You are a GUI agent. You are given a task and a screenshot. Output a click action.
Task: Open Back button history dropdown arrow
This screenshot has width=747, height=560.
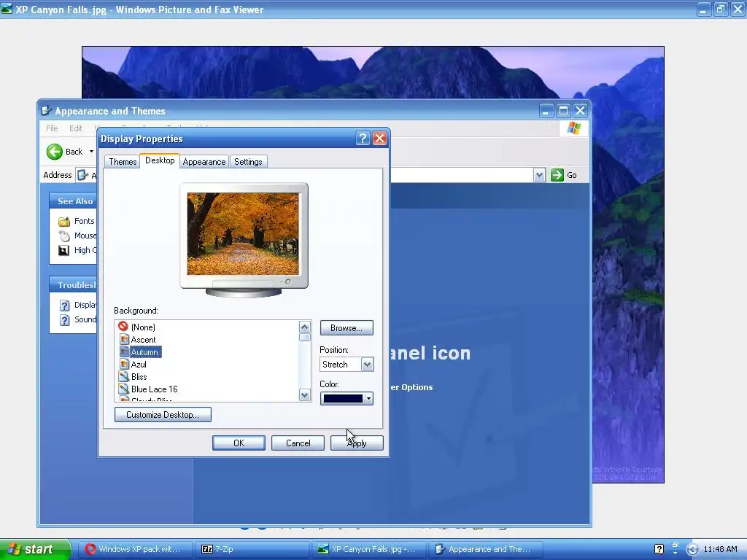91,152
